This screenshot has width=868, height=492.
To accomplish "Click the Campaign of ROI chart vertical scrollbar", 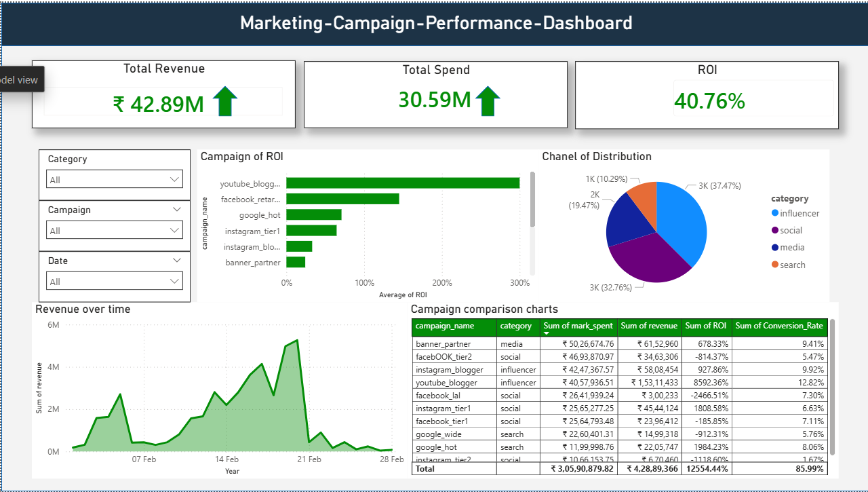I will pyautogui.click(x=532, y=200).
